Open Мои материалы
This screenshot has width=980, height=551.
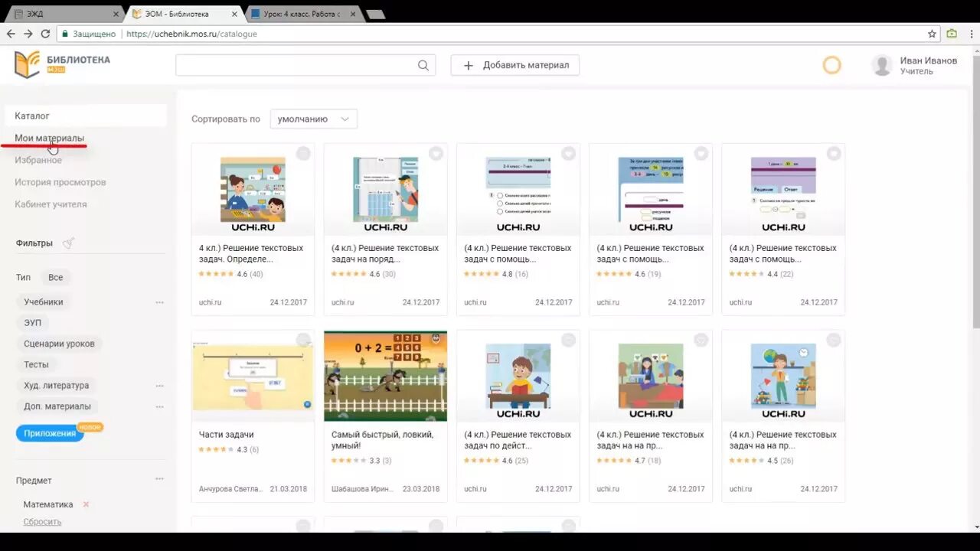[50, 139]
